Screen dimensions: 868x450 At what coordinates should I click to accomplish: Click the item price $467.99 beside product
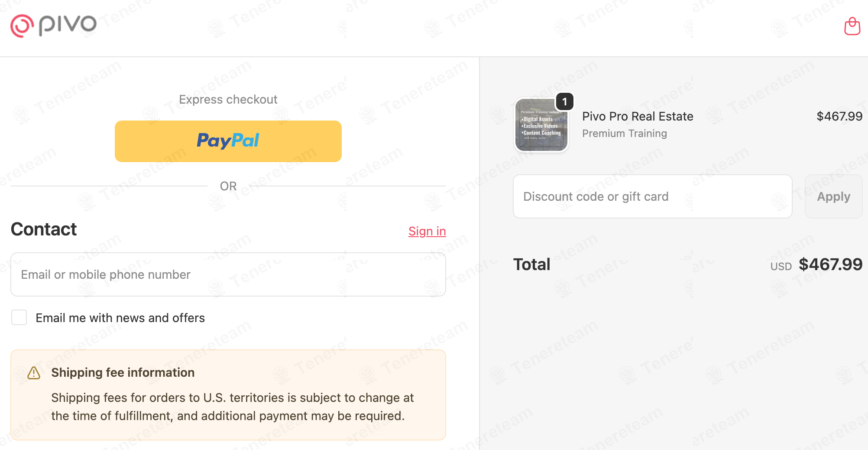(x=839, y=116)
